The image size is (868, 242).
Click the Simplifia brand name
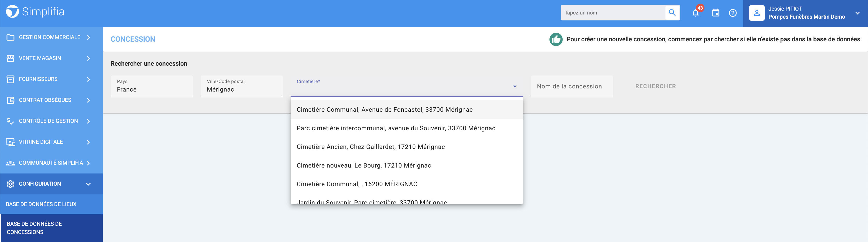43,11
